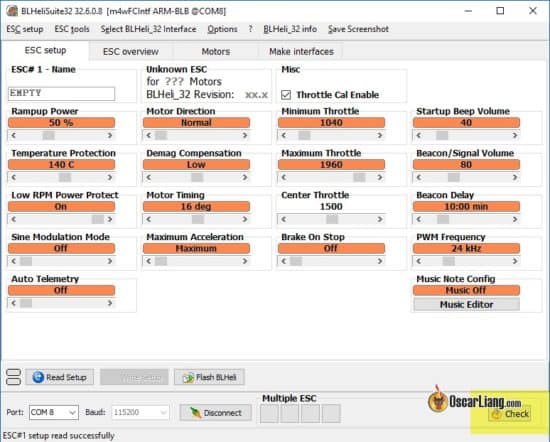Viewport: 550px width, 442px height.
Task: Click the Motor Timing 16 deg value
Action: tap(196, 206)
